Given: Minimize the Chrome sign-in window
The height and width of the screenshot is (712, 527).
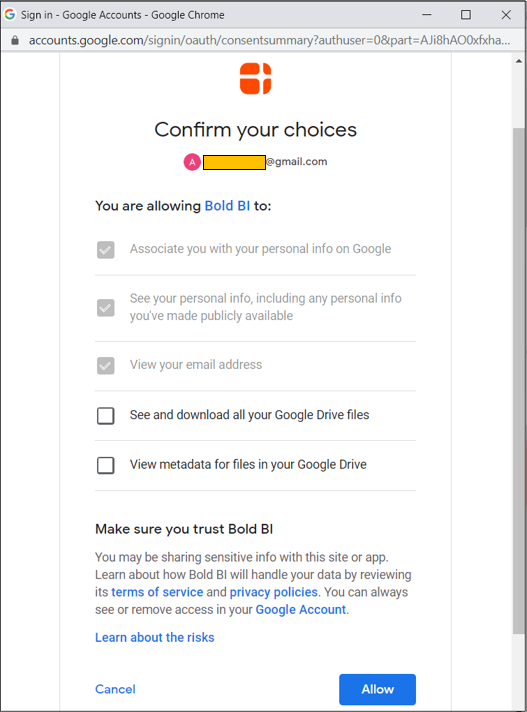Looking at the screenshot, I should pyautogui.click(x=427, y=15).
